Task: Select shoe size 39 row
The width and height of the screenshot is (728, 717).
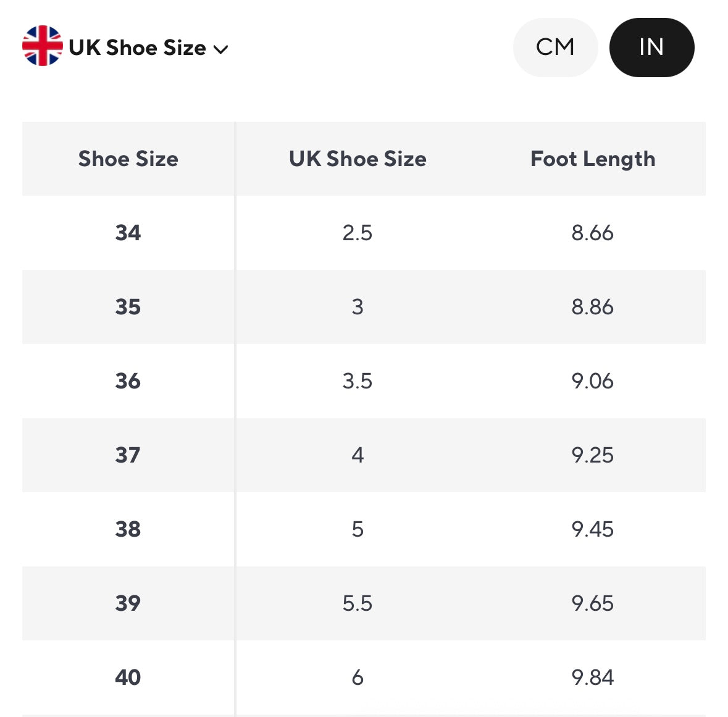Action: pyautogui.click(x=128, y=603)
